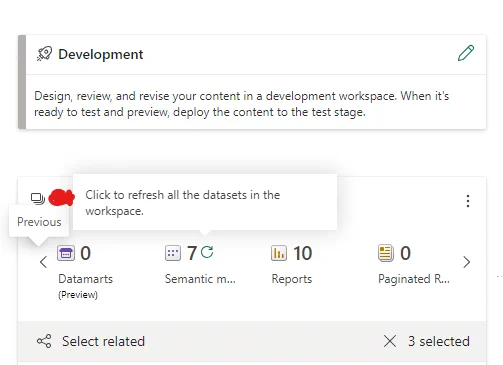Open the three-dot more options menu
The width and height of the screenshot is (503, 365).
click(x=468, y=201)
